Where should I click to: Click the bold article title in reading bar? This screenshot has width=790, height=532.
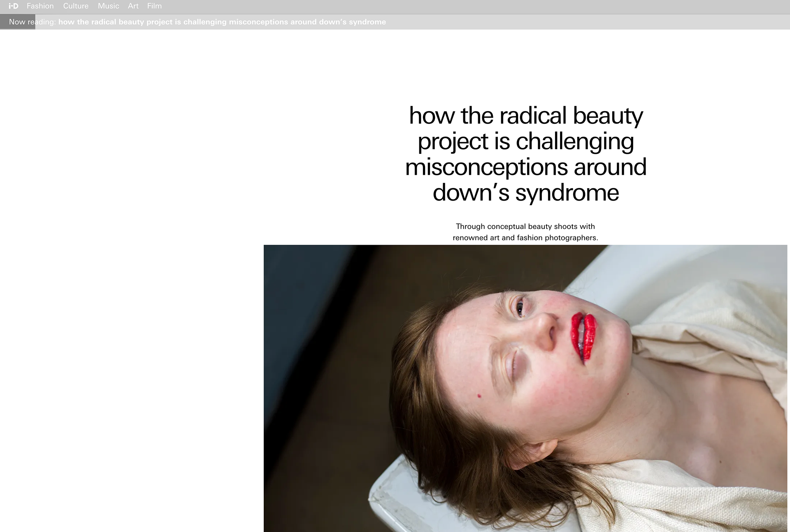pyautogui.click(x=222, y=22)
